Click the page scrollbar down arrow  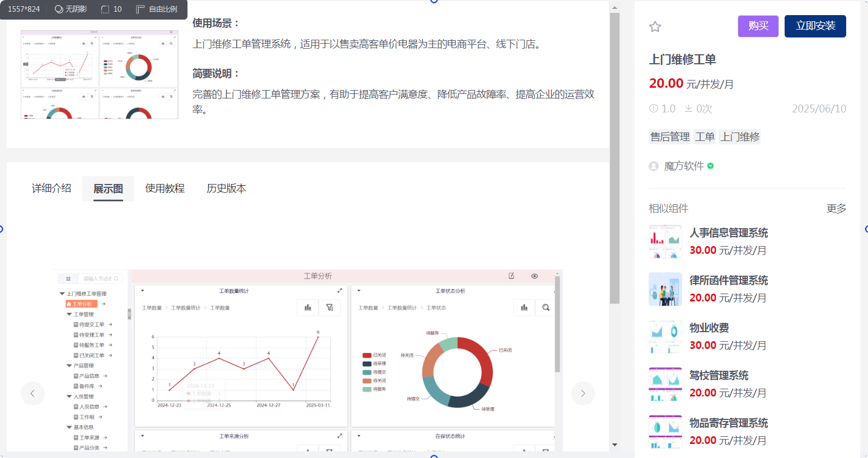pyautogui.click(x=614, y=445)
